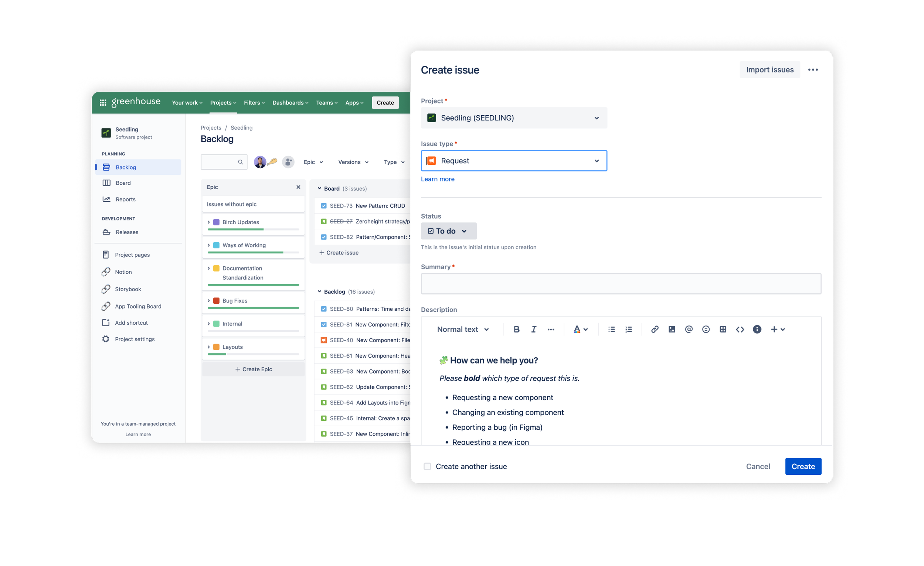This screenshot has height=566, width=924.
Task: Insert a table using the table icon
Action: coord(723,329)
